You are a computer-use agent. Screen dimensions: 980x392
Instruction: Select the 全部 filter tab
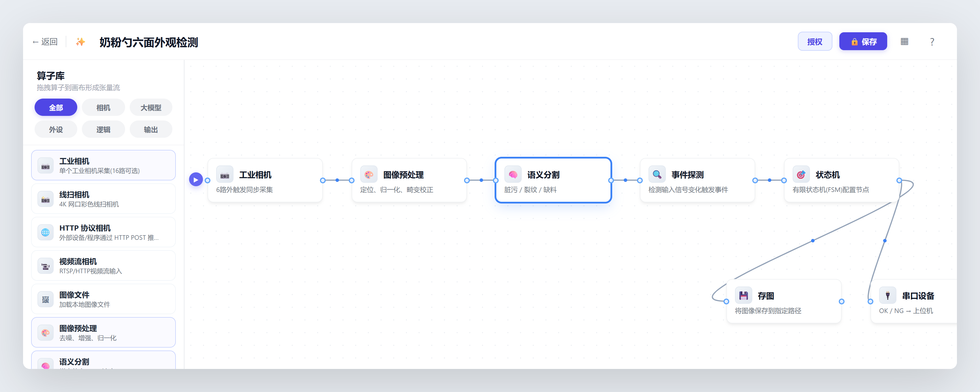[x=56, y=108]
